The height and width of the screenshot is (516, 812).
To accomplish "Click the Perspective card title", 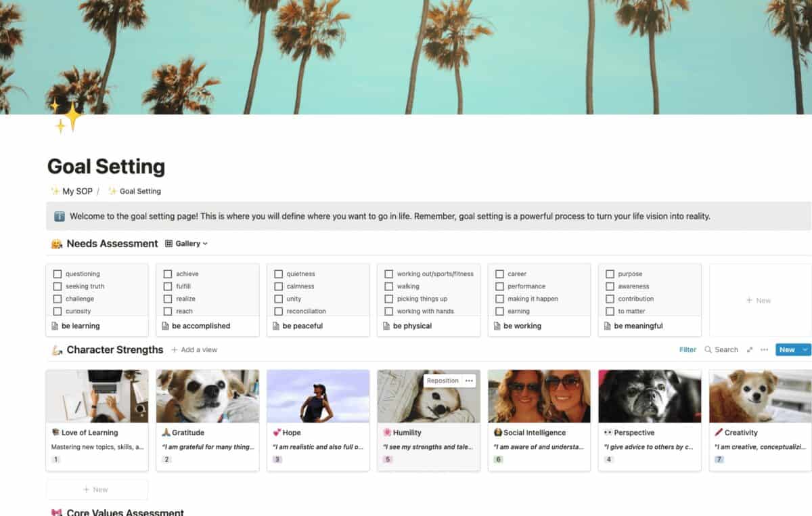I will [634, 433].
